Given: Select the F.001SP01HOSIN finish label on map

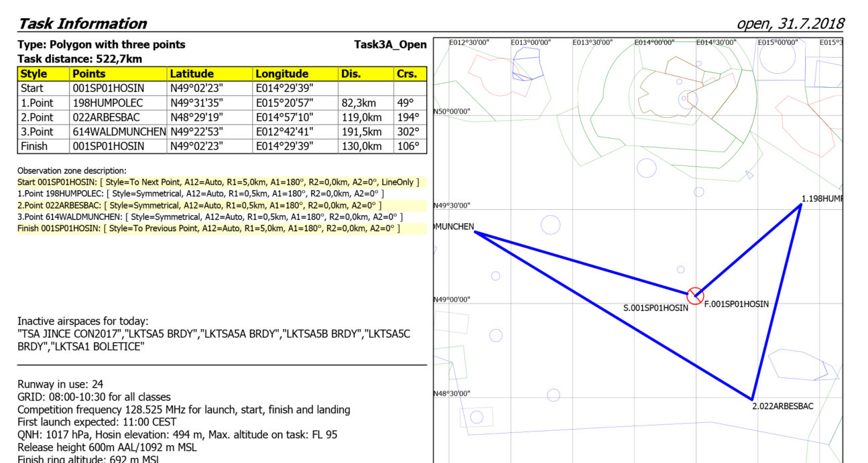Looking at the screenshot, I should click(x=736, y=304).
